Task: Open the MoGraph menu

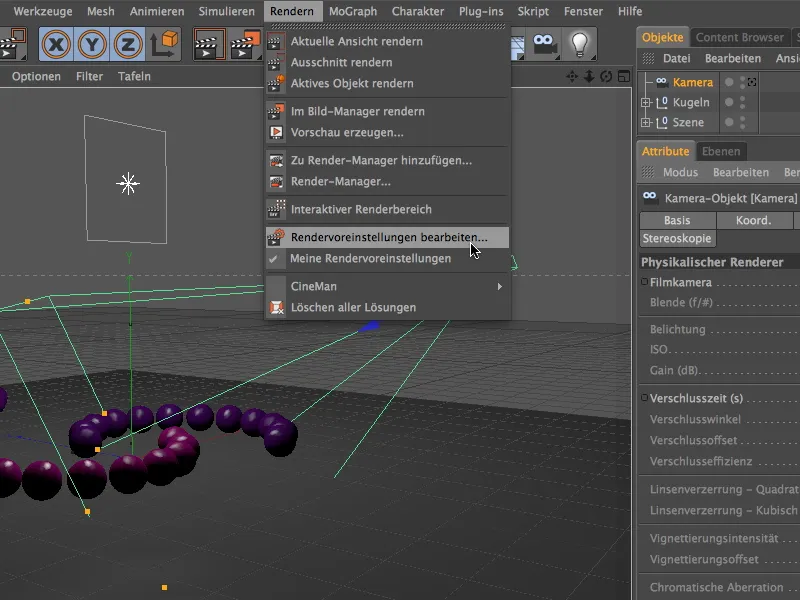Action: 353,11
